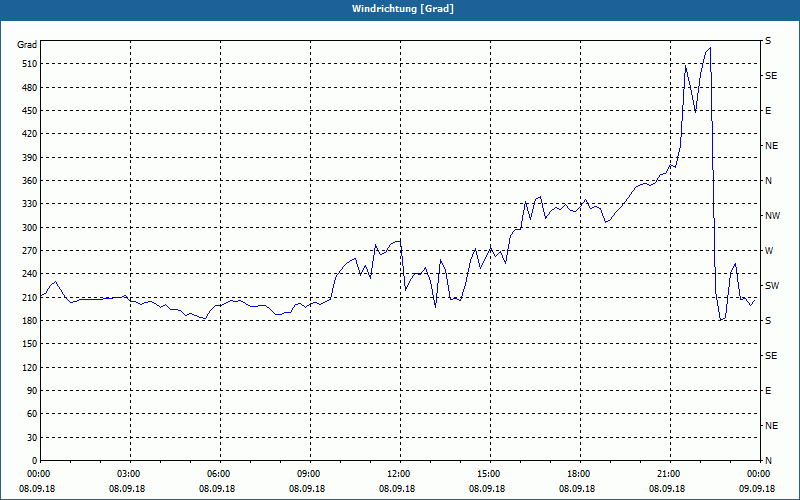This screenshot has width=800, height=500.
Task: Click the "Grad" unit label above the left axis
Action: [x=27, y=45]
